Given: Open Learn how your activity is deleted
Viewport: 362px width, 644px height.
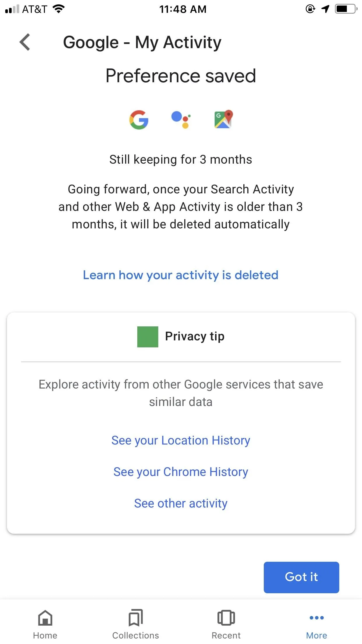Looking at the screenshot, I should 181,275.
